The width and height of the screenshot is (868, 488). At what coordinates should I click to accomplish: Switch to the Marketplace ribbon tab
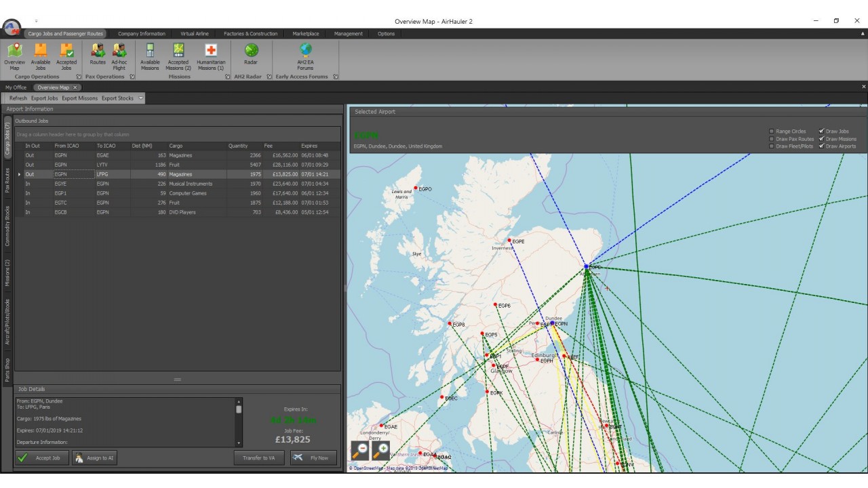click(305, 33)
